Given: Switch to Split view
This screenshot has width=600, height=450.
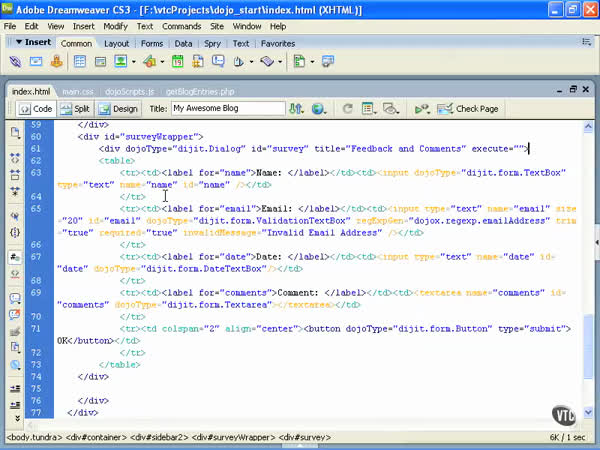Looking at the screenshot, I should (x=74, y=108).
